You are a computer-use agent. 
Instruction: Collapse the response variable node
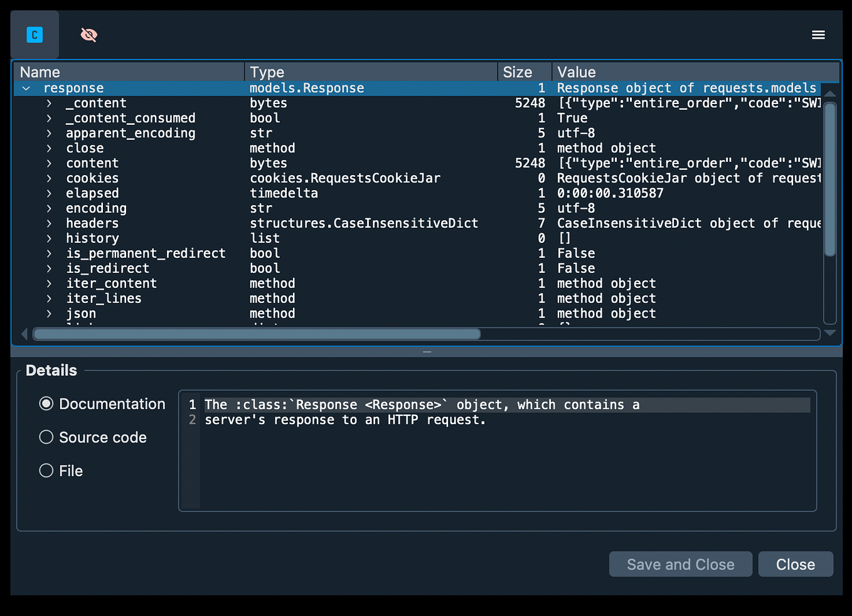26,88
